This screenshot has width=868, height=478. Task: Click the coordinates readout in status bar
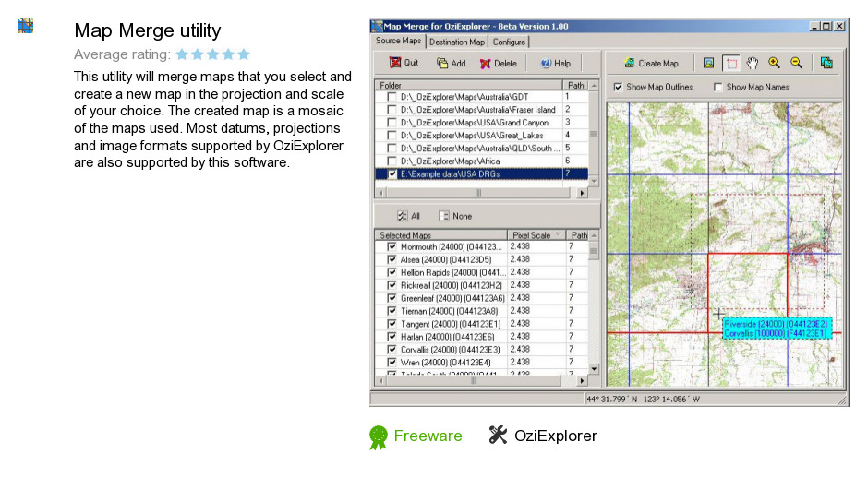643,399
